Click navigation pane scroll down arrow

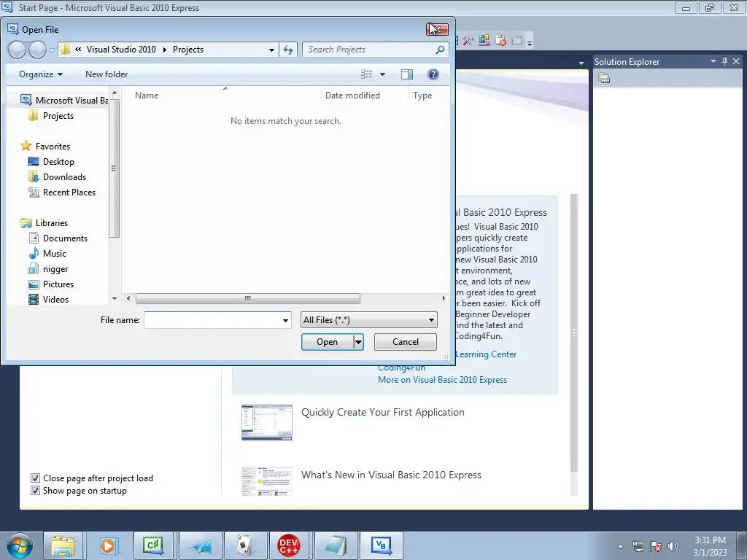pyautogui.click(x=115, y=299)
